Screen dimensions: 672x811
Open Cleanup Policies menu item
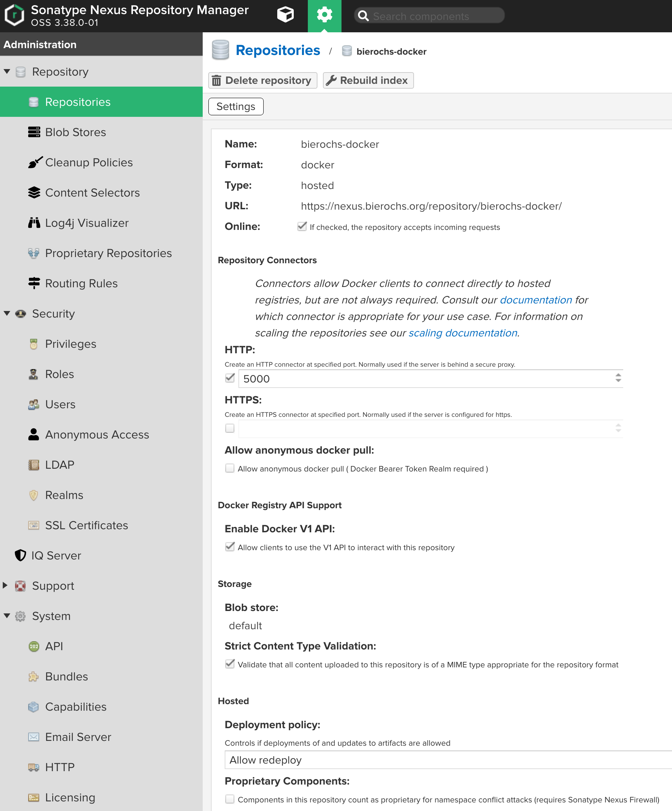click(101, 162)
